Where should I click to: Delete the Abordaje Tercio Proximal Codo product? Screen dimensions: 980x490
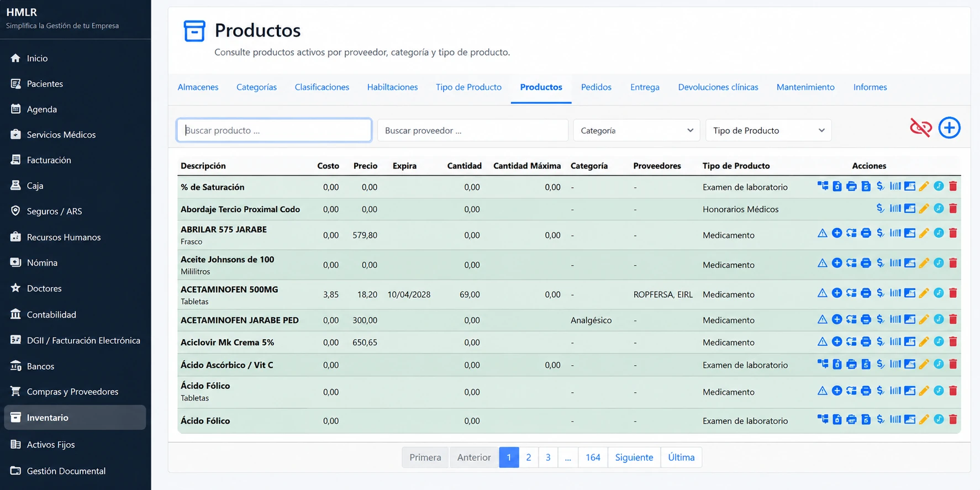(953, 208)
